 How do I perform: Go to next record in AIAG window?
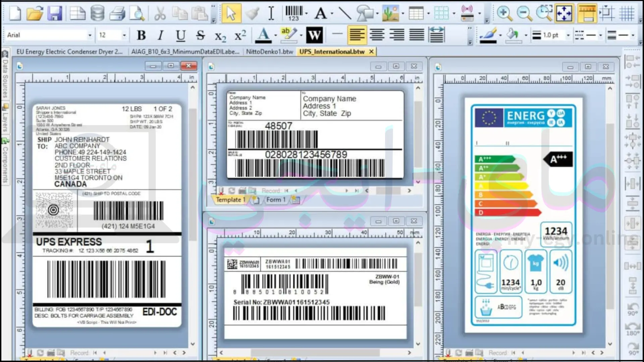click(347, 190)
